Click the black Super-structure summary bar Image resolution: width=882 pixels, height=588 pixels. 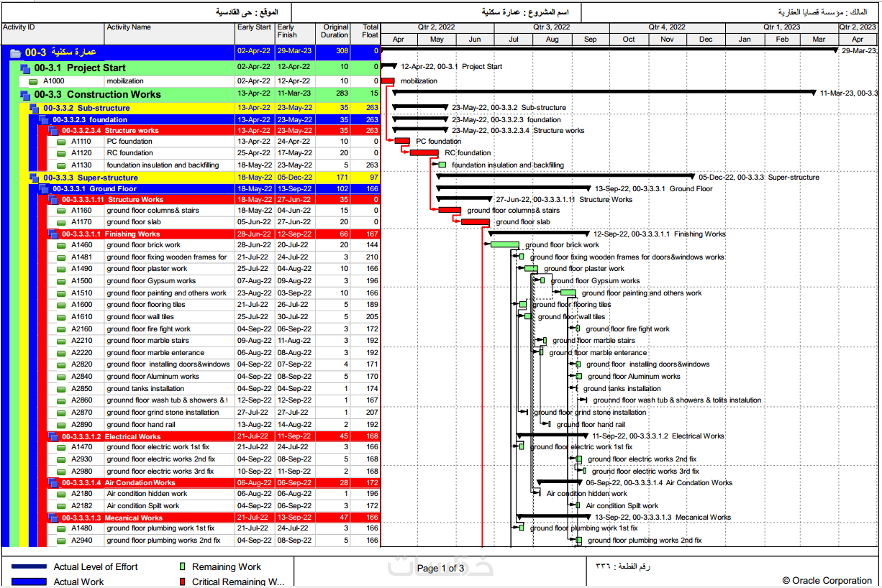tap(566, 176)
